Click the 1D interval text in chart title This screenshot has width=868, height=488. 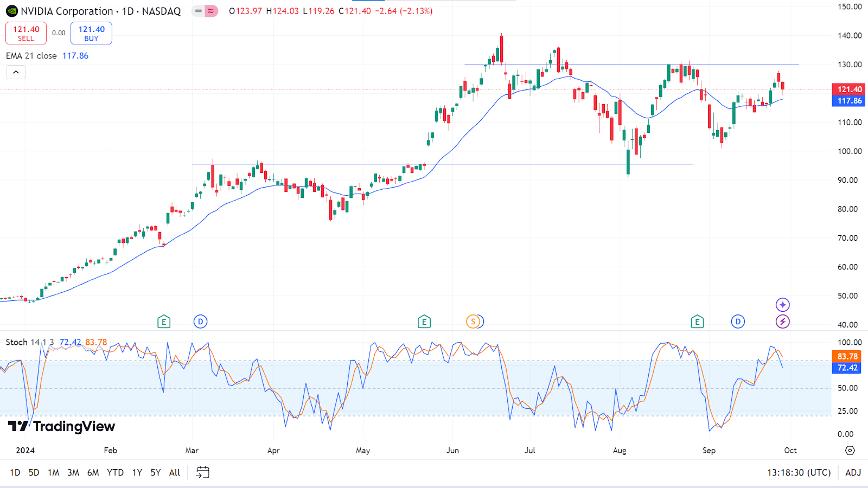(127, 11)
